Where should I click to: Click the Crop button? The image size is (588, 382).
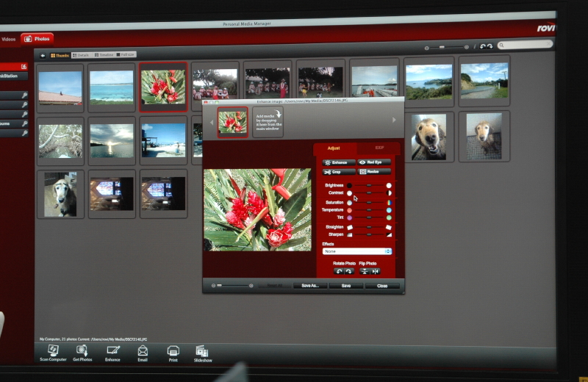pos(339,172)
